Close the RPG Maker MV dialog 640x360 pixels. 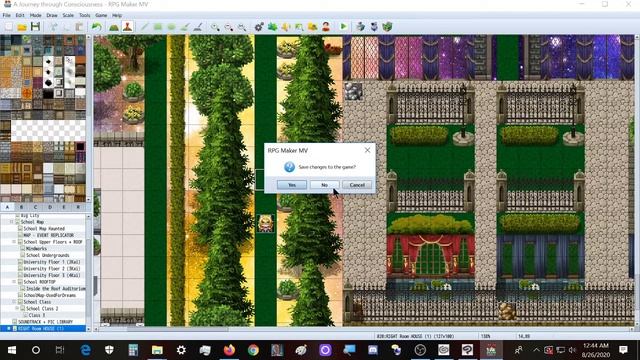[x=367, y=150]
